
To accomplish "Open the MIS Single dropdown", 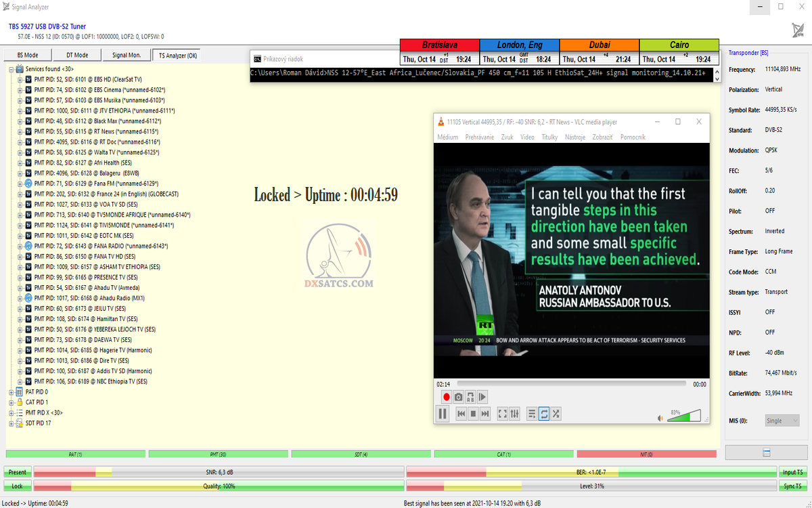I will click(x=782, y=421).
